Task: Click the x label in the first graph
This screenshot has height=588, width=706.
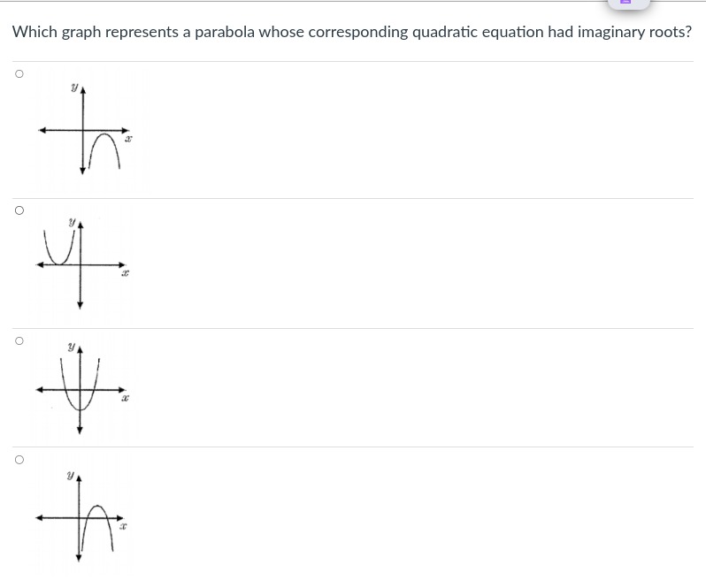Action: pos(128,139)
